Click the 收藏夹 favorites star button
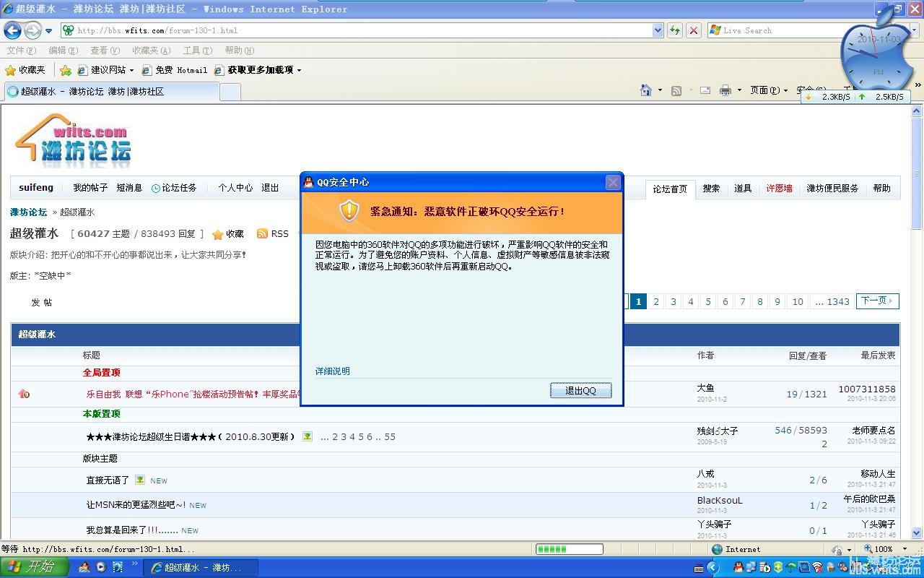 (x=25, y=70)
